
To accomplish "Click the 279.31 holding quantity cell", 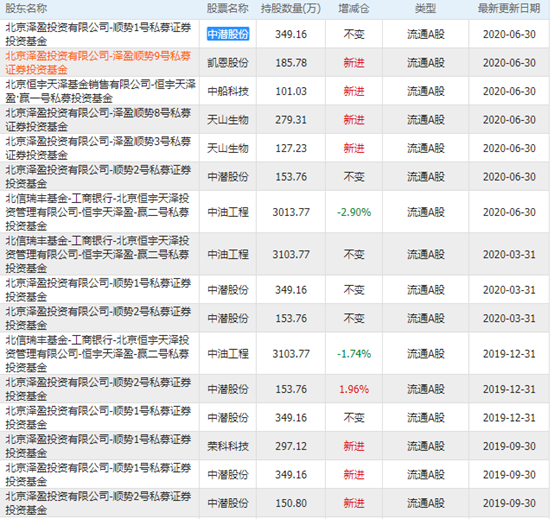I will pyautogui.click(x=291, y=120).
